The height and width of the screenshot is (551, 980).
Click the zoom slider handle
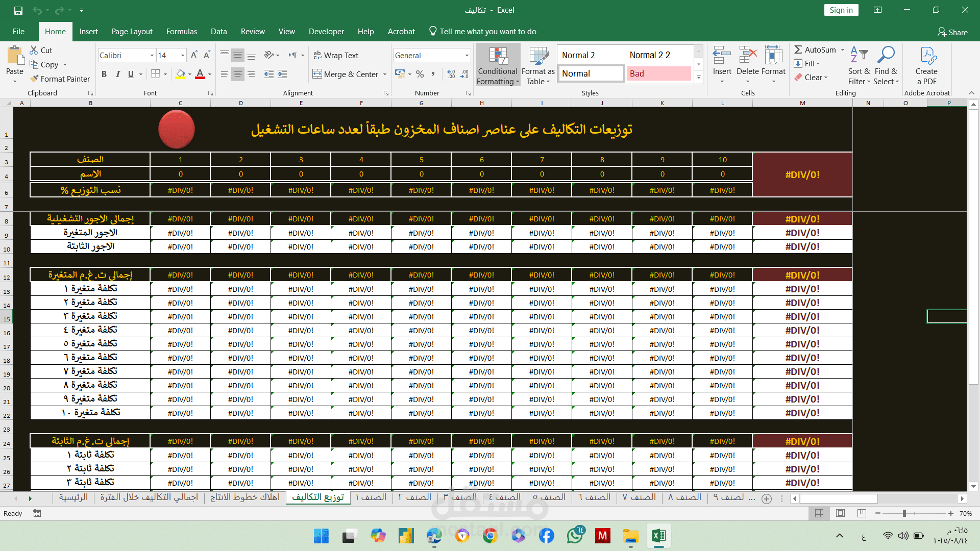pyautogui.click(x=904, y=513)
